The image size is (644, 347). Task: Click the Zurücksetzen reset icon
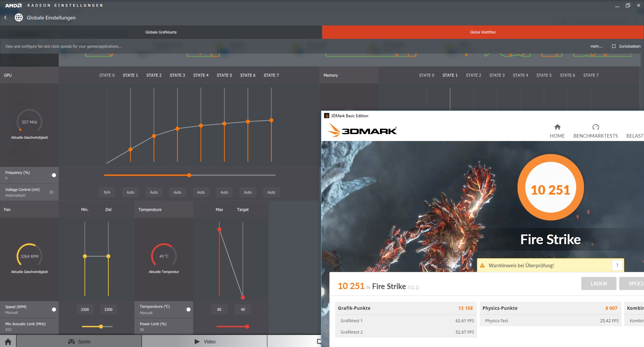click(614, 46)
